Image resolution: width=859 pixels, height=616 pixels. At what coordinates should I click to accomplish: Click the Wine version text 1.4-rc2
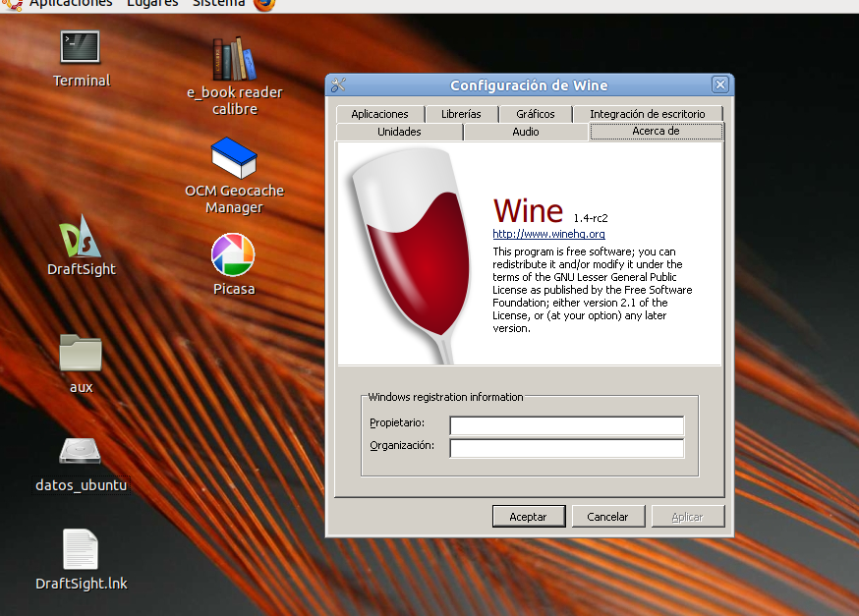591,218
